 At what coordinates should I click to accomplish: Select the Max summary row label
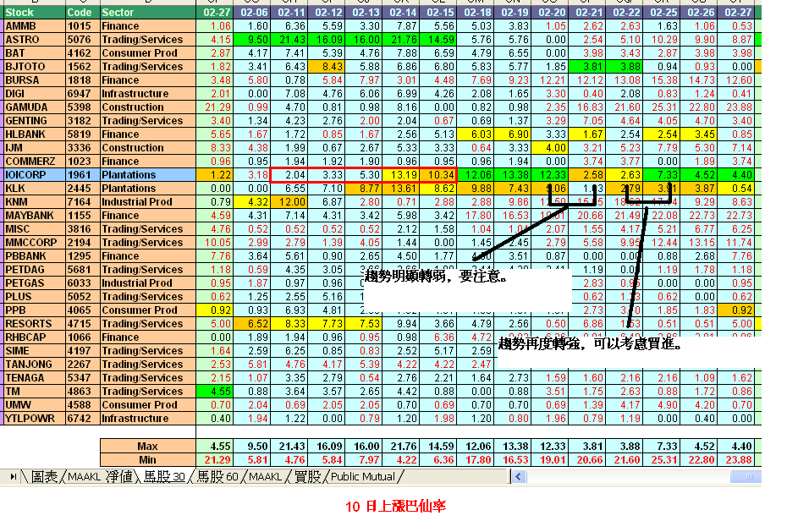pyautogui.click(x=147, y=446)
